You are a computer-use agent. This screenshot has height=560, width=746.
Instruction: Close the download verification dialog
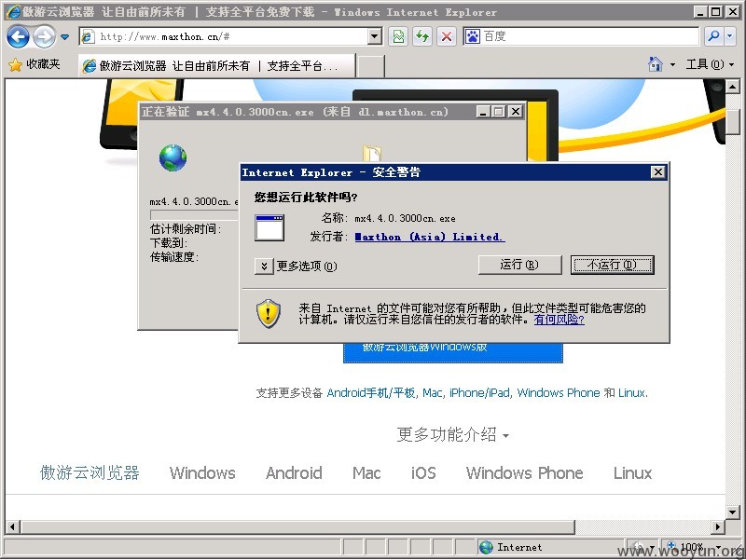516,112
